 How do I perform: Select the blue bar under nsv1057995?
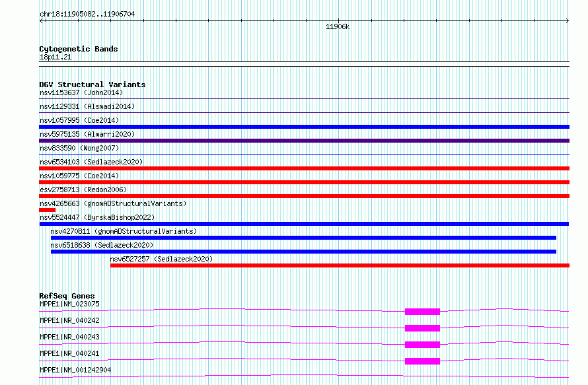[304, 127]
